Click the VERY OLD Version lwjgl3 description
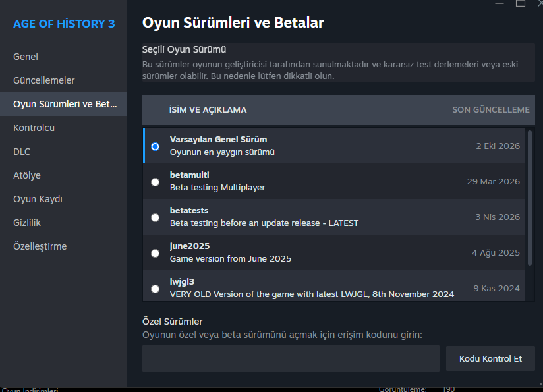Image resolution: width=543 pixels, height=392 pixels. [312, 294]
